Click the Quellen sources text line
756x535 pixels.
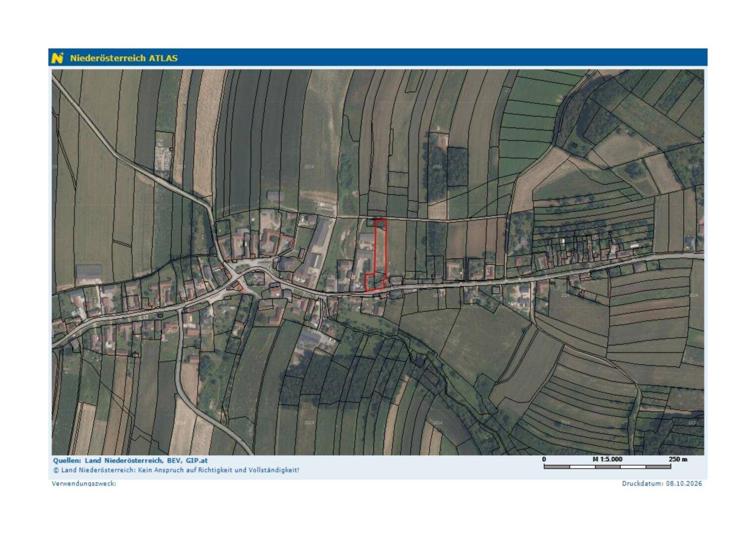click(x=130, y=461)
